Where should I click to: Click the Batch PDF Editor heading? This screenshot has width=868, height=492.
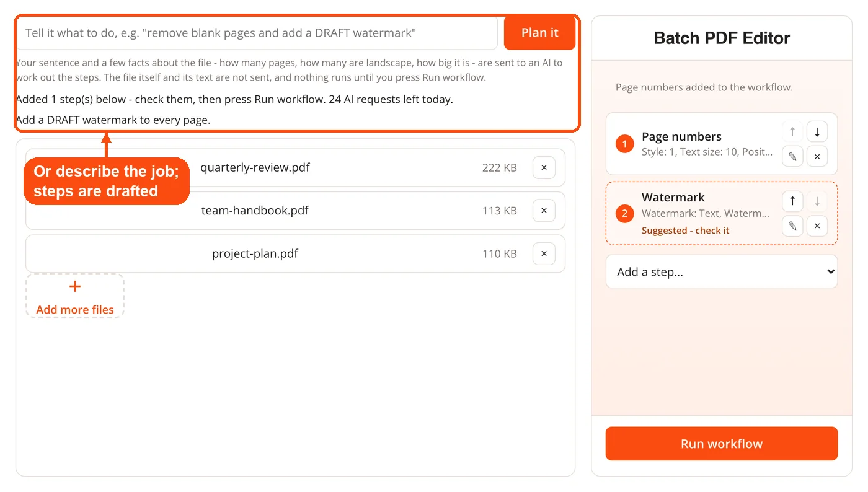pos(722,38)
